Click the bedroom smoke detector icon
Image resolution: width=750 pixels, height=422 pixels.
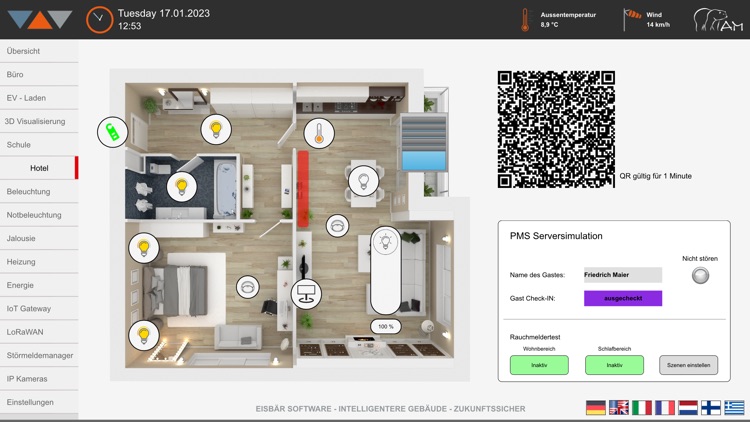click(x=248, y=287)
